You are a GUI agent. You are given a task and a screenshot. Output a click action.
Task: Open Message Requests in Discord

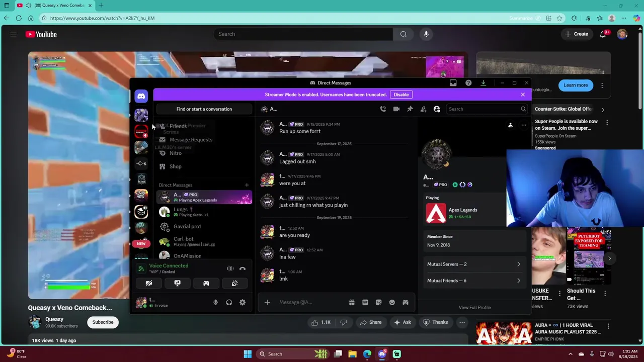pyautogui.click(x=204, y=140)
